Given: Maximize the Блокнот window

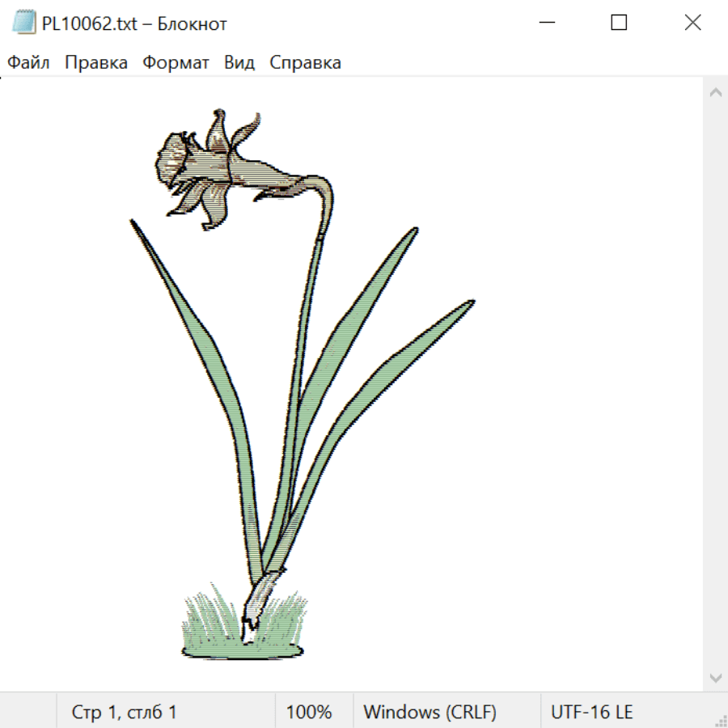Looking at the screenshot, I should pos(619,23).
